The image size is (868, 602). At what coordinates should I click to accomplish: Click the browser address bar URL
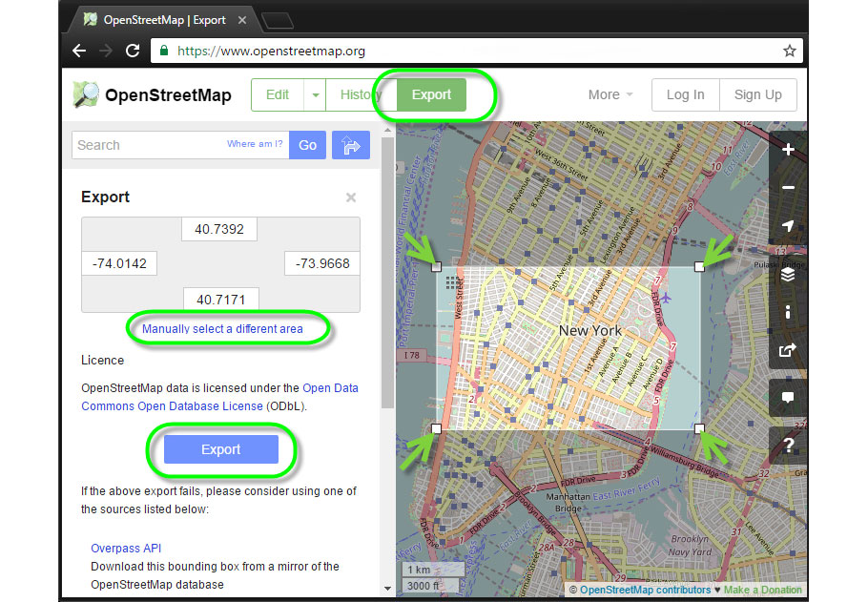[x=271, y=51]
